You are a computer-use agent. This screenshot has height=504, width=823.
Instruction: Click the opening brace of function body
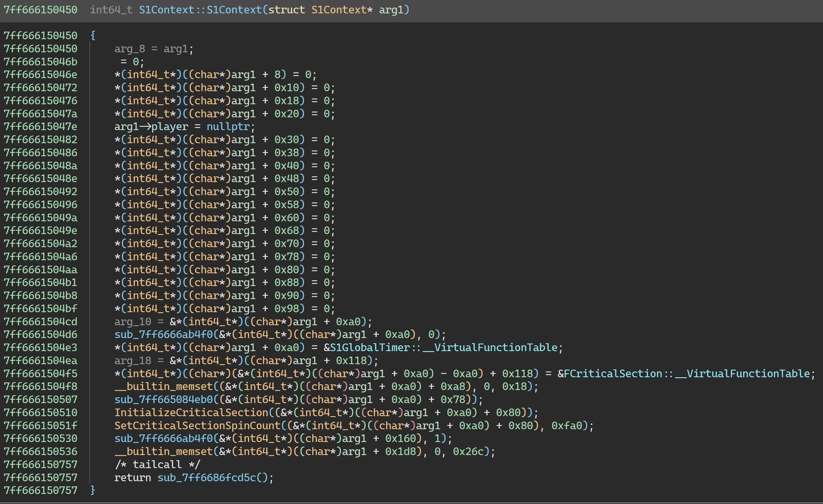pos(93,35)
